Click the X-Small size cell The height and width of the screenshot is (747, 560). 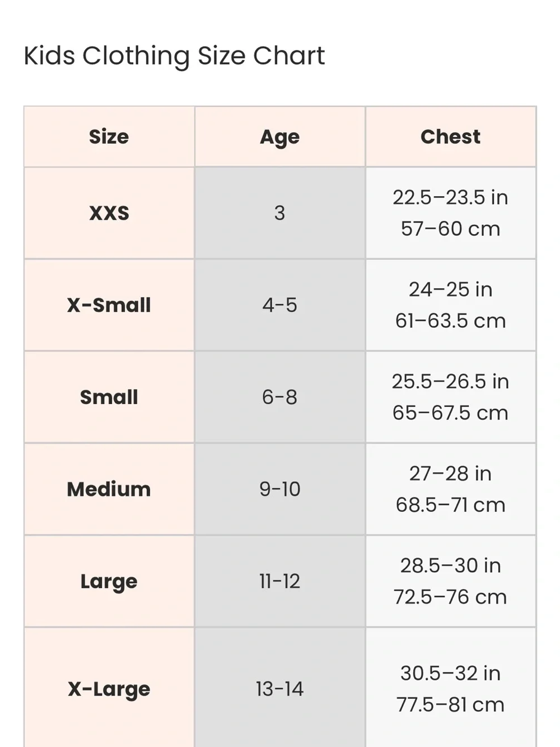[x=109, y=305]
